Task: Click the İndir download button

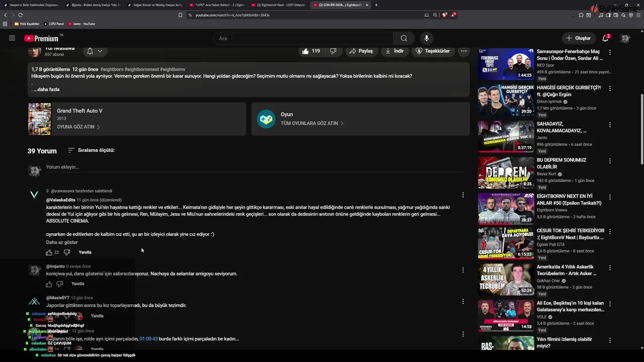Action: pos(394,51)
